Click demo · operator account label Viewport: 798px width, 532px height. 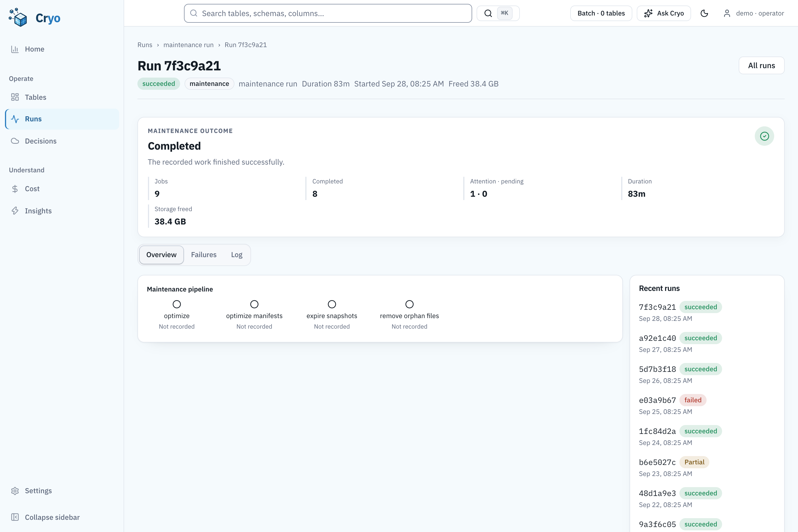coord(760,13)
